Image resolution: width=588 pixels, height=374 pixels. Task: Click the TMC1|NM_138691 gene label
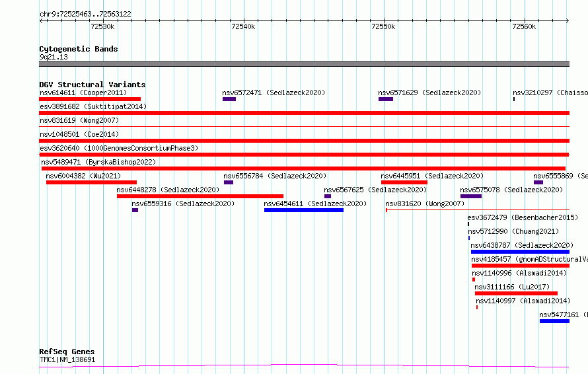67,359
